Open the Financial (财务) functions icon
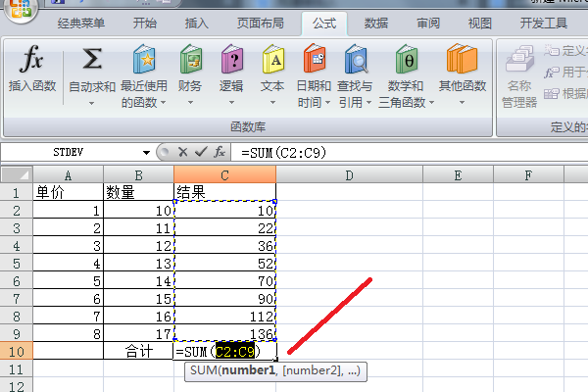The image size is (588, 392). (x=191, y=62)
